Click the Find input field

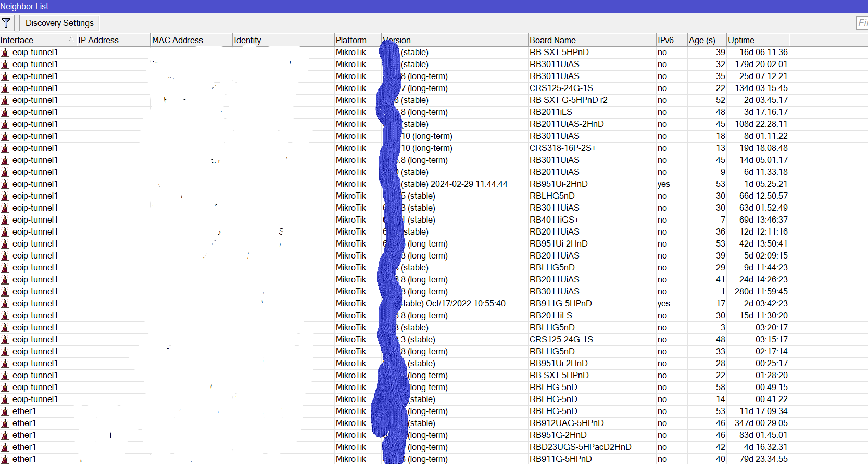click(x=862, y=23)
